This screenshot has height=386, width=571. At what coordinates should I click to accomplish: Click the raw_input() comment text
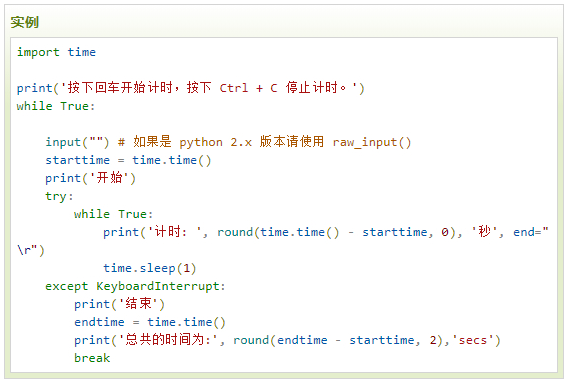372,142
